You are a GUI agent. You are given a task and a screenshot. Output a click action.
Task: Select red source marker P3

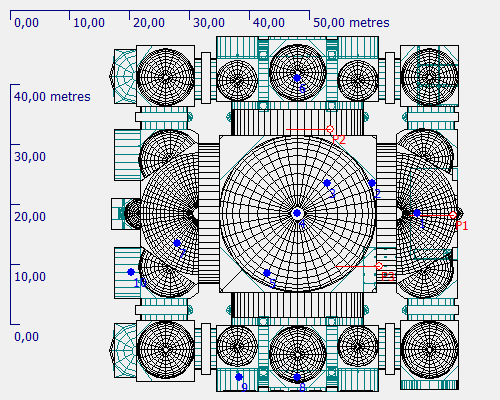[379, 266]
